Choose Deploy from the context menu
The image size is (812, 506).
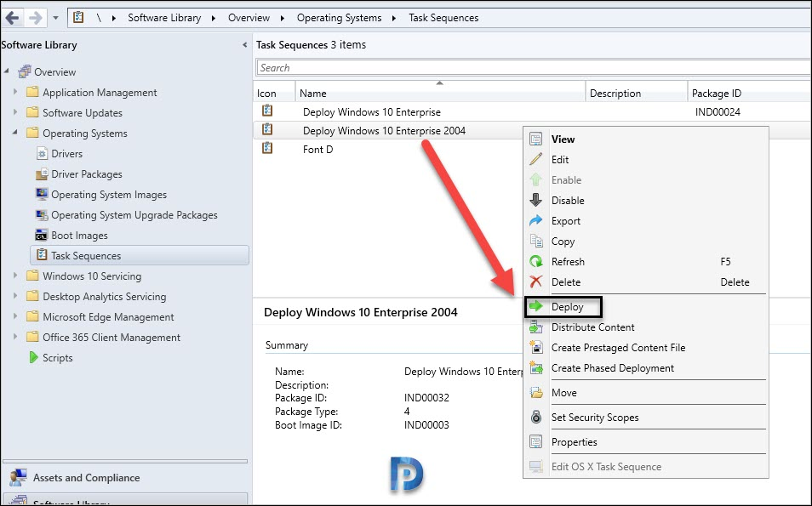pyautogui.click(x=646, y=307)
